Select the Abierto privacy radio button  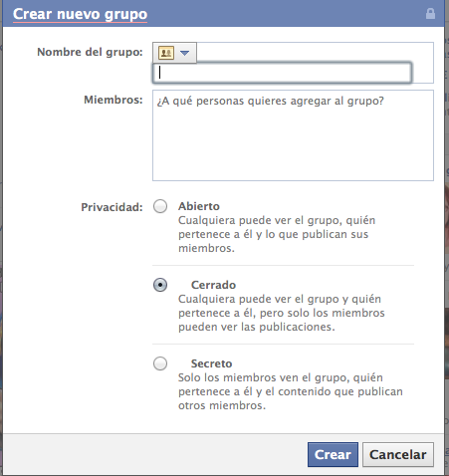click(x=160, y=206)
